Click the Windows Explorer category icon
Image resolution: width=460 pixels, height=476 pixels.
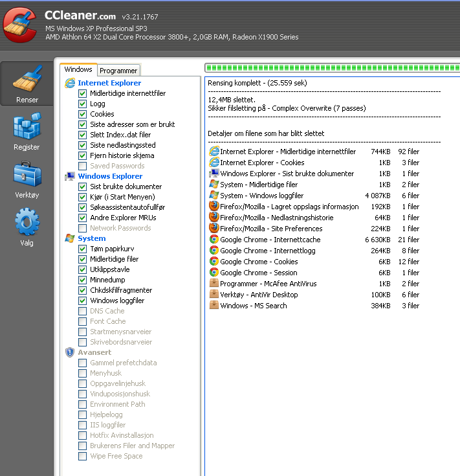point(70,176)
